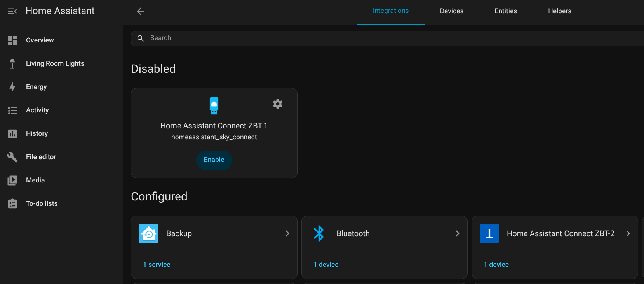Click the Energy lightning bolt icon
644x284 pixels.
point(12,87)
